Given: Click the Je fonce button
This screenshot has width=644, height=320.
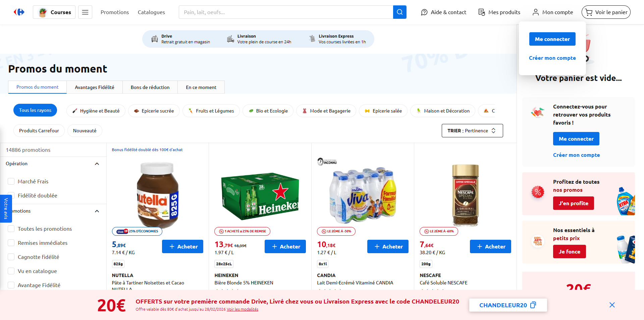Looking at the screenshot, I should click(569, 252).
